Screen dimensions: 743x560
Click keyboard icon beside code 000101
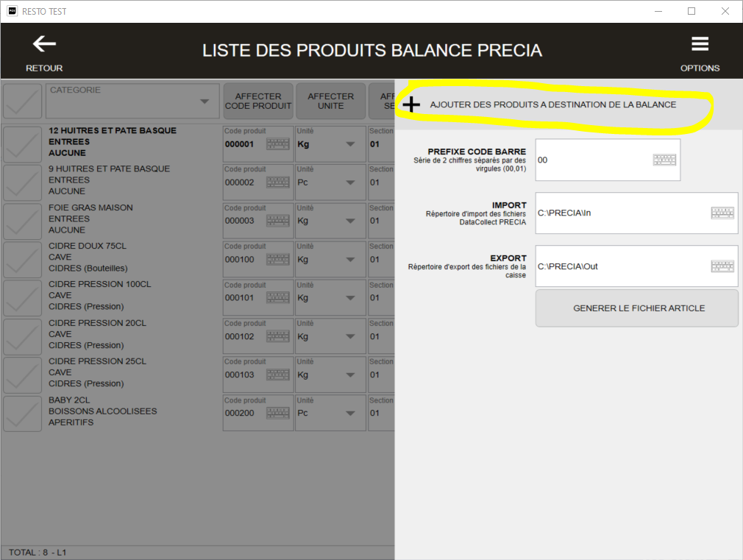(277, 298)
